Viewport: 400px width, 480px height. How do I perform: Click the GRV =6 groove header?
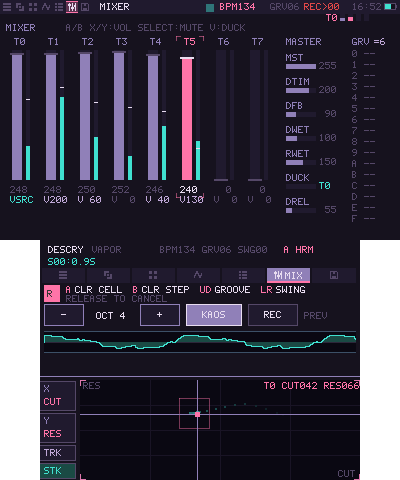click(368, 42)
